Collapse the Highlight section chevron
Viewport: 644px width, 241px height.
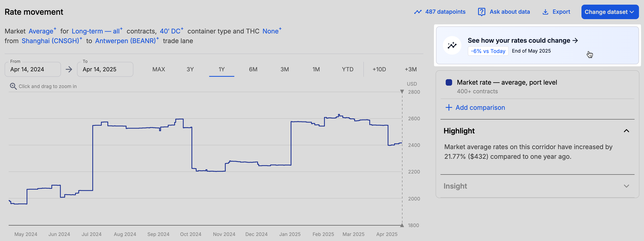click(626, 131)
